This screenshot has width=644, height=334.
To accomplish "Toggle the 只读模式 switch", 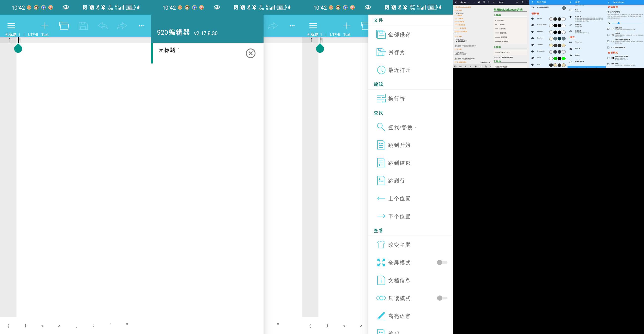I will [x=442, y=298].
